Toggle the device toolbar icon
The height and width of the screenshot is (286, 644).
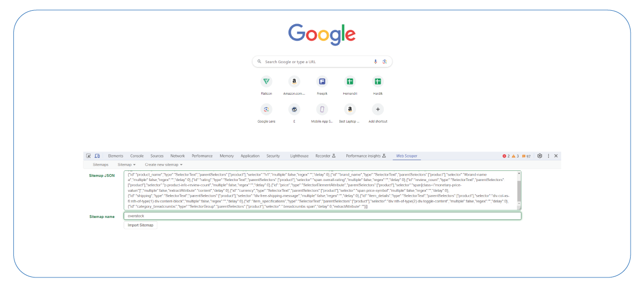97,156
